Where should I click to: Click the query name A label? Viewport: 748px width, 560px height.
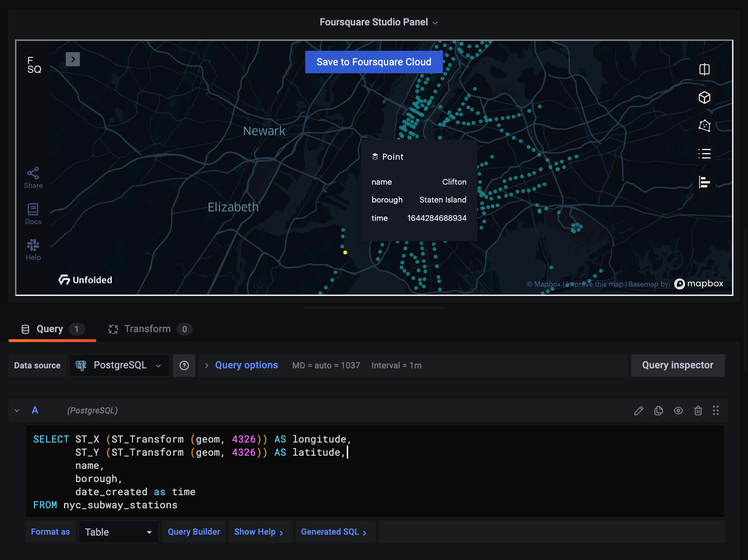[x=35, y=410]
